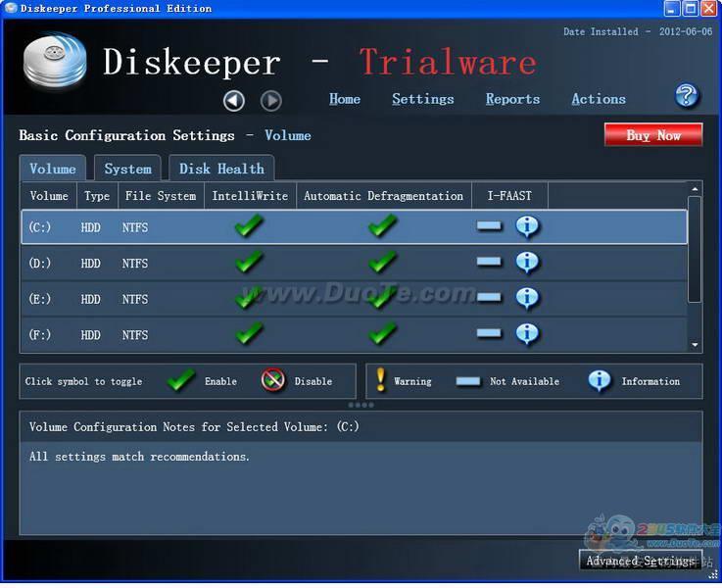722x588 pixels.
Task: Open the Reports menu
Action: (512, 99)
